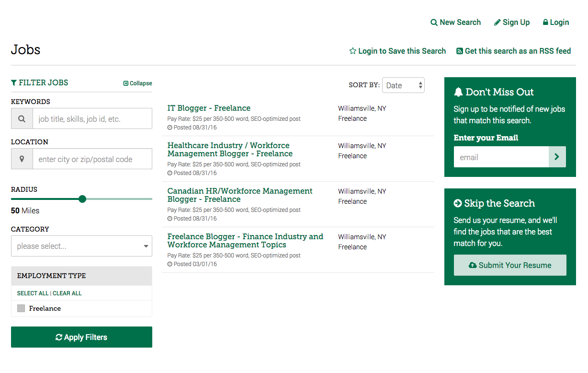Click the map pin icon in Location field
588x373 pixels.
click(22, 159)
